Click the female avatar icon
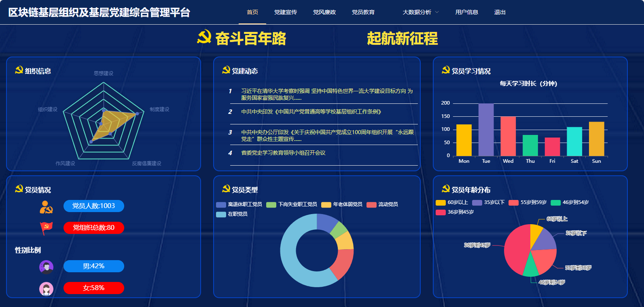This screenshot has height=307, width=644. point(46,288)
